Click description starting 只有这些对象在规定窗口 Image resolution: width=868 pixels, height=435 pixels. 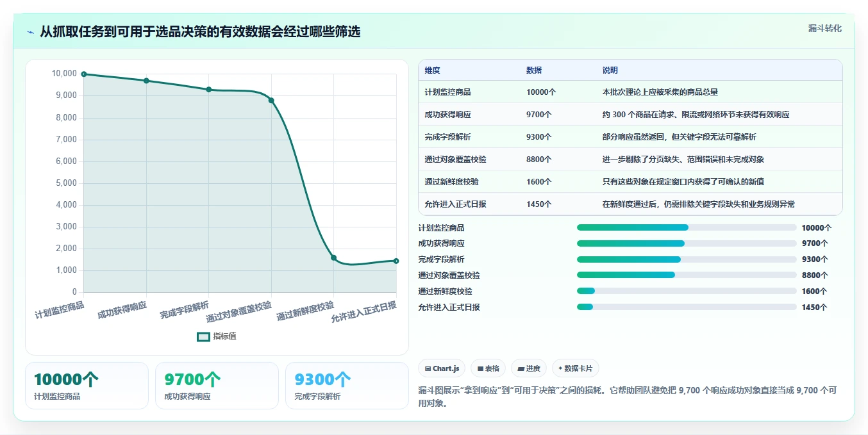click(x=683, y=182)
